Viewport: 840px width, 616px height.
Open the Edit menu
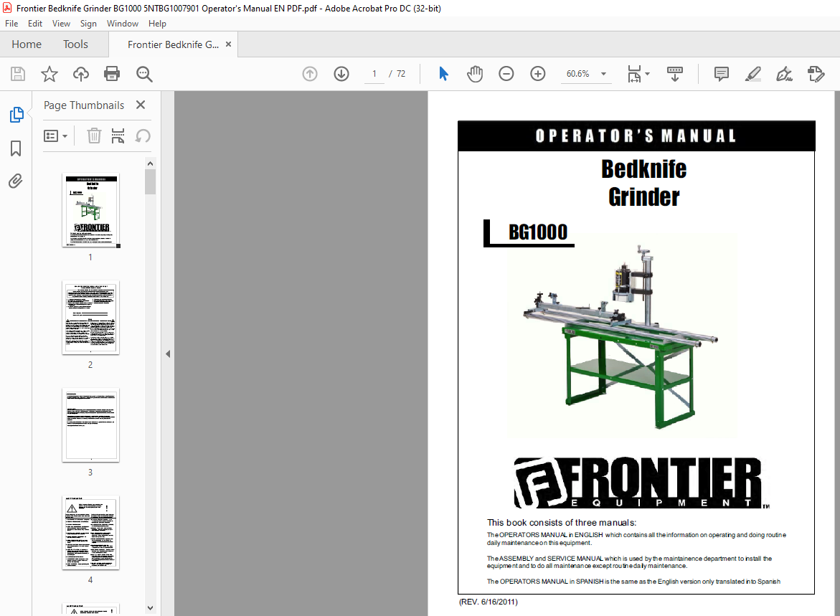(x=35, y=24)
